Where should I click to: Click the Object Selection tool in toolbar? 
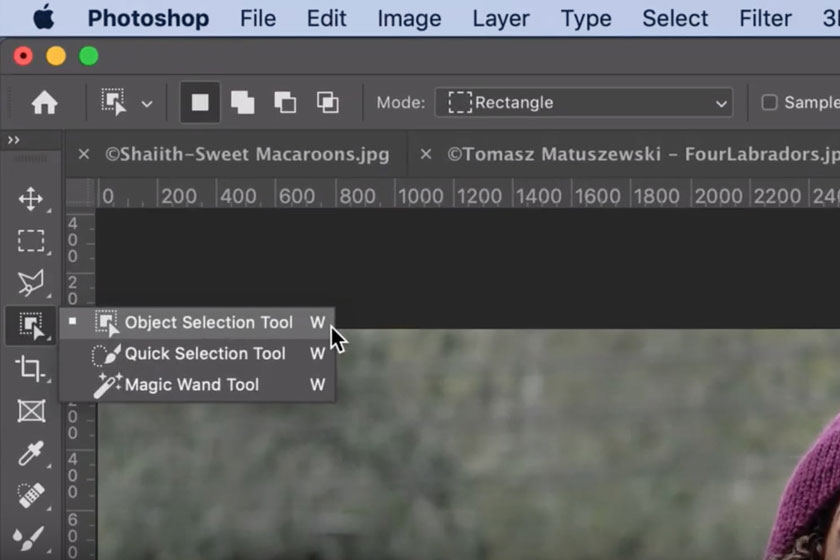coord(31,326)
